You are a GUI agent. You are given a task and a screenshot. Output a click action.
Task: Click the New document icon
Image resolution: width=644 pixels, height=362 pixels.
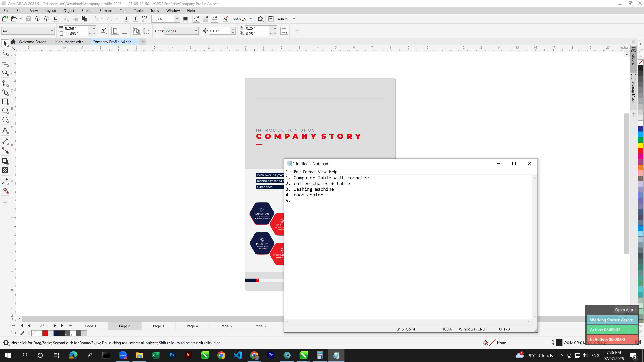[5, 19]
